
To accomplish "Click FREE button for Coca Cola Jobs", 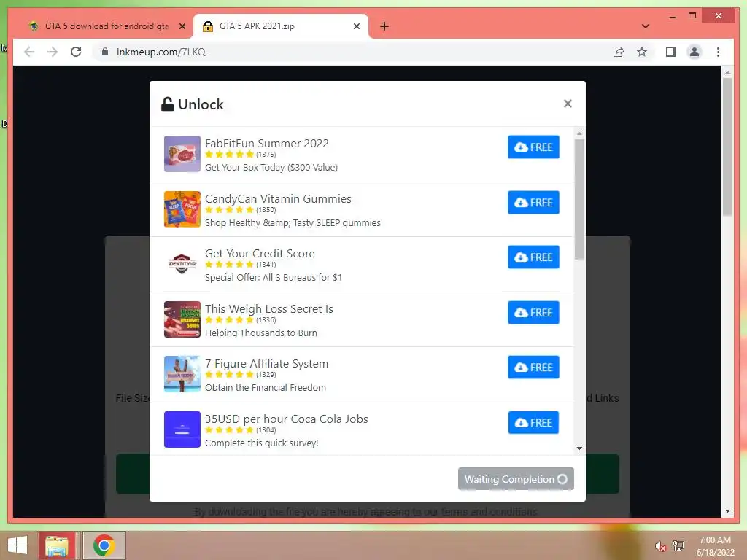I will pyautogui.click(x=533, y=422).
